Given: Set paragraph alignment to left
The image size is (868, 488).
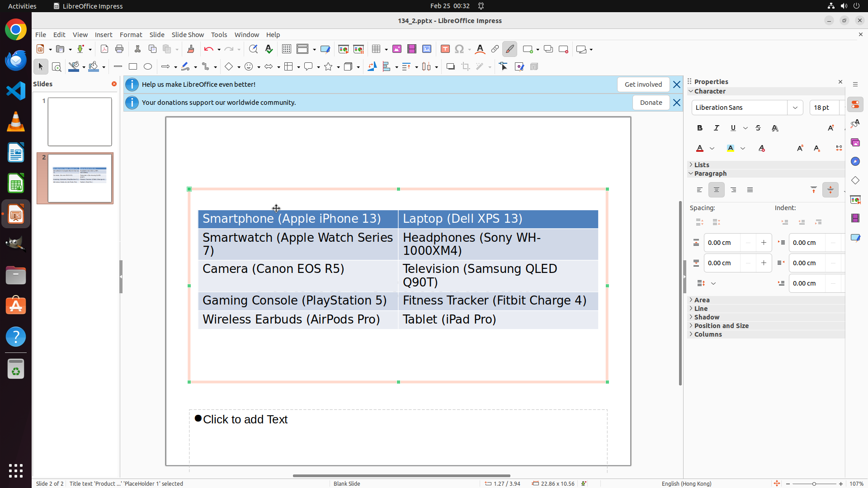Looking at the screenshot, I should tap(700, 190).
